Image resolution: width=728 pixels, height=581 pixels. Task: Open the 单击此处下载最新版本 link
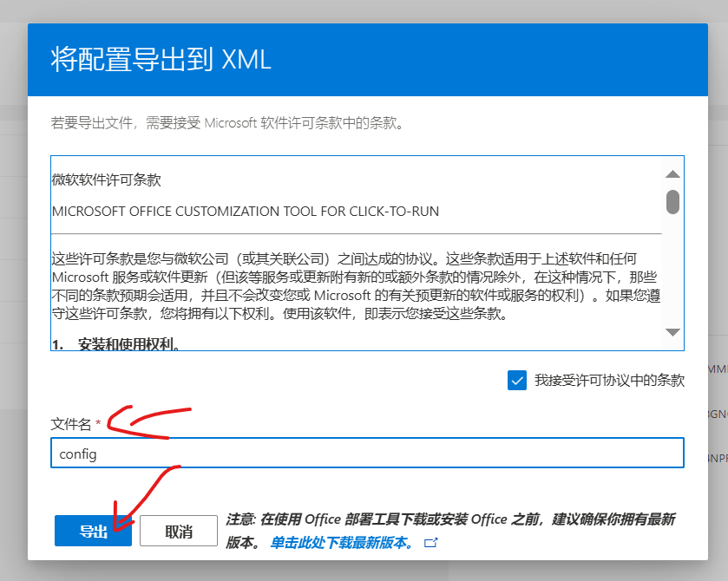click(342, 543)
